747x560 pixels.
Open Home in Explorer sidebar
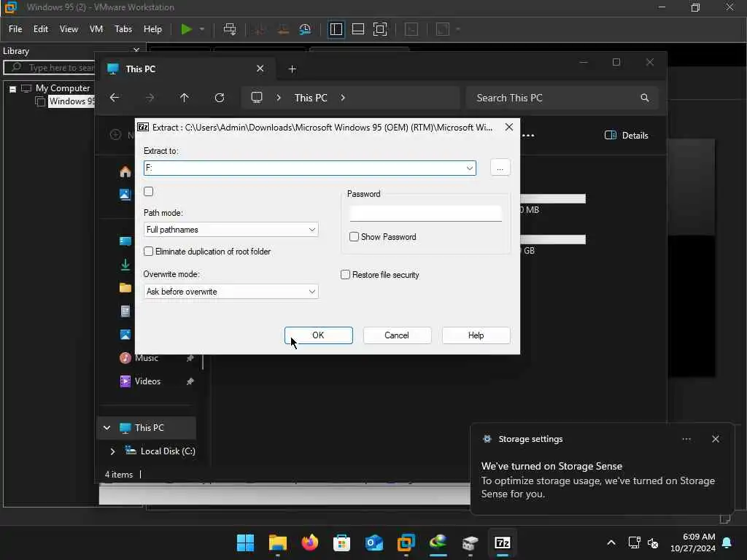pos(125,171)
